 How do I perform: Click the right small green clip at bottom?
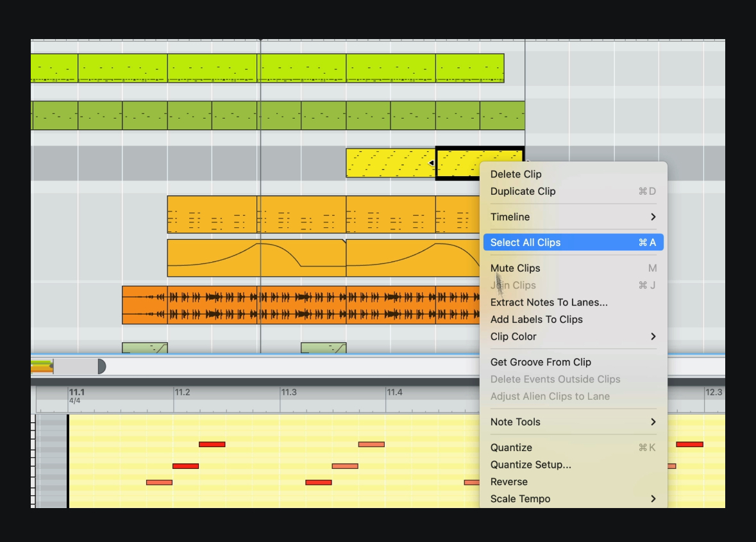[x=324, y=347]
